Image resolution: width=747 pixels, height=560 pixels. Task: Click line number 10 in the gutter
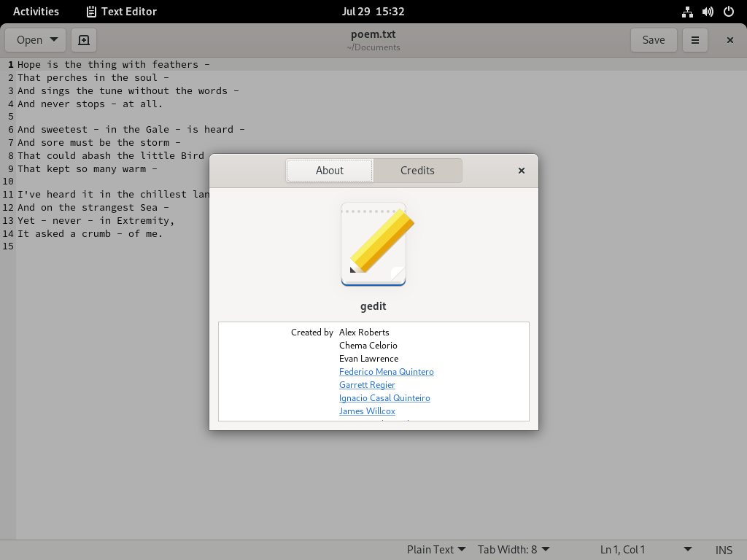coord(8,182)
